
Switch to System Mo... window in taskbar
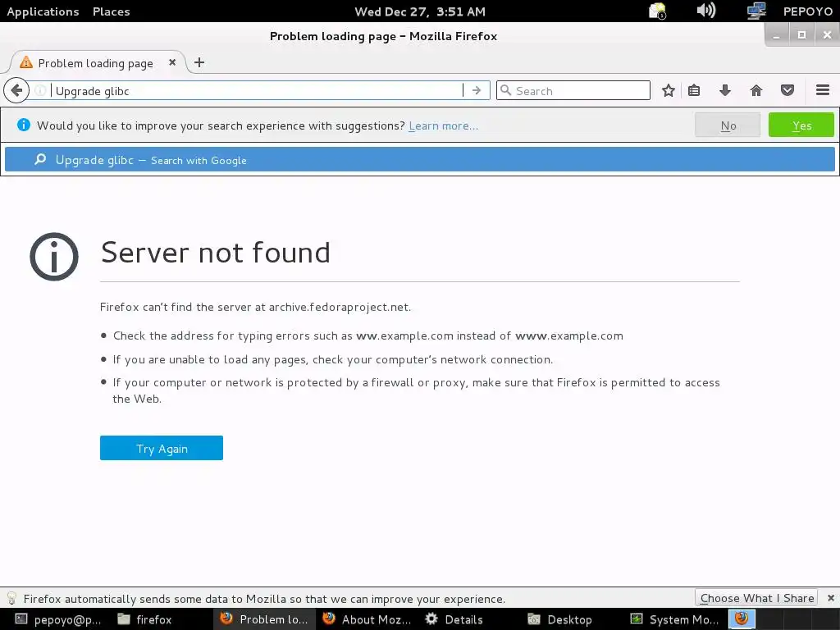pyautogui.click(x=675, y=619)
